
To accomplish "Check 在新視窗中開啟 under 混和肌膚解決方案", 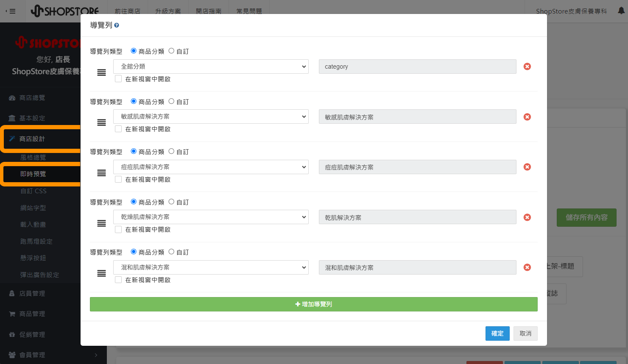I will click(118, 280).
